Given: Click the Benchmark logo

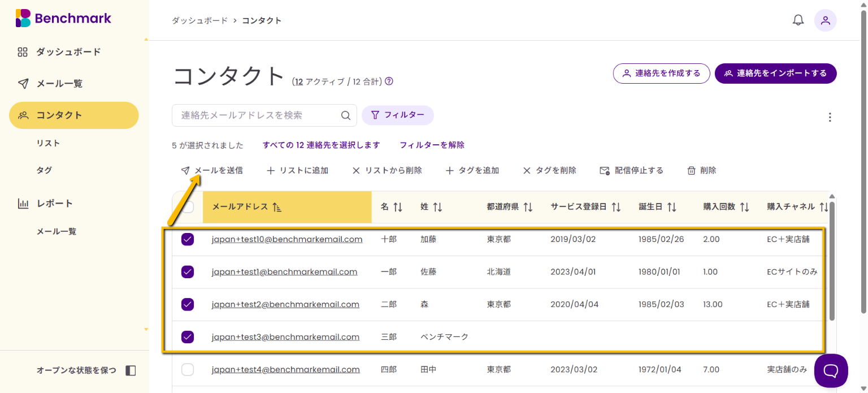Looking at the screenshot, I should pos(63,18).
